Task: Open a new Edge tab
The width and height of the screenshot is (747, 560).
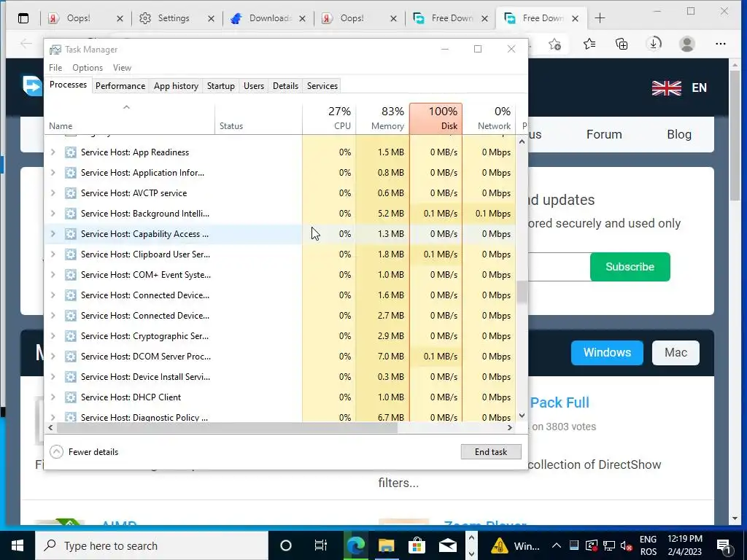Action: (x=600, y=18)
